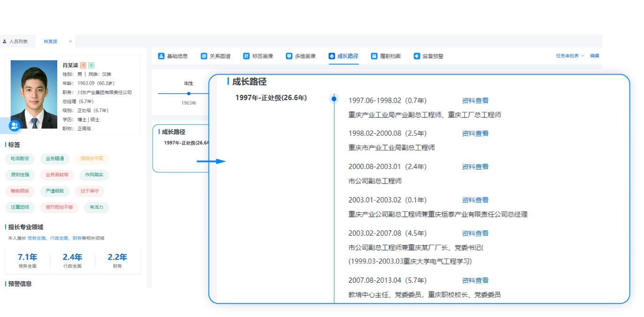Click the 出生 1963 timeline point
Screen dimensions: 644x317
[189, 93]
